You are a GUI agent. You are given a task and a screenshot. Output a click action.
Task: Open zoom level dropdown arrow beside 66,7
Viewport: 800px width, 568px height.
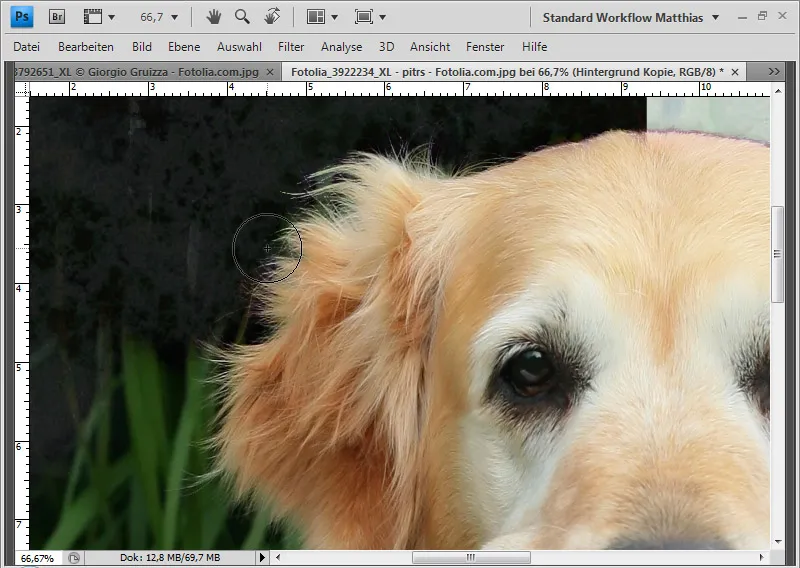(174, 17)
